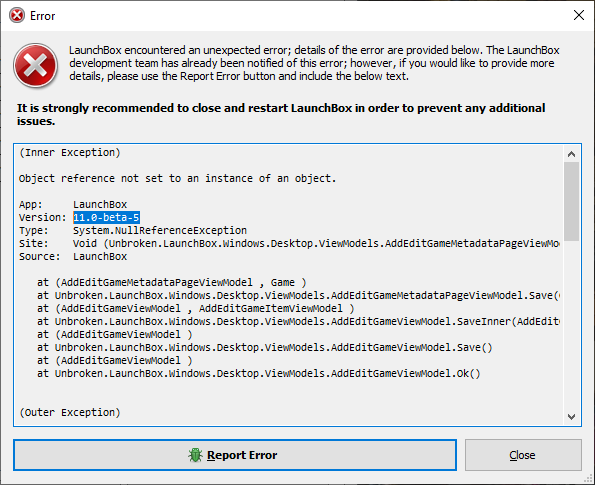
Task: Close the Error dialog with the X
Action: [579, 15]
